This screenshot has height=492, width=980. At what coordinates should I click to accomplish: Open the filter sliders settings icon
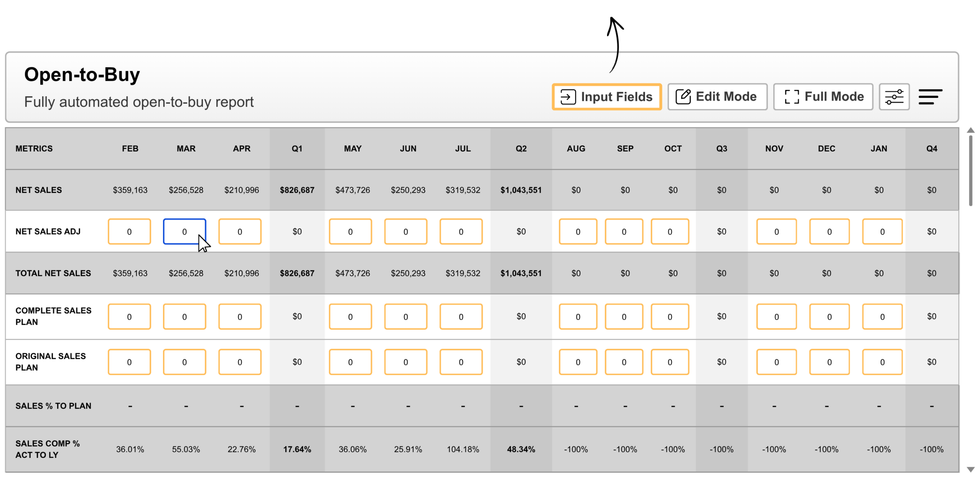click(x=894, y=97)
